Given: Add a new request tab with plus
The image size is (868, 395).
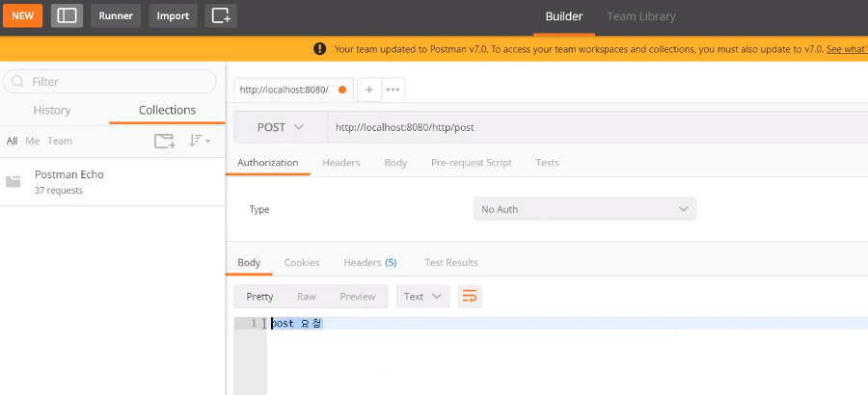Looking at the screenshot, I should 369,90.
